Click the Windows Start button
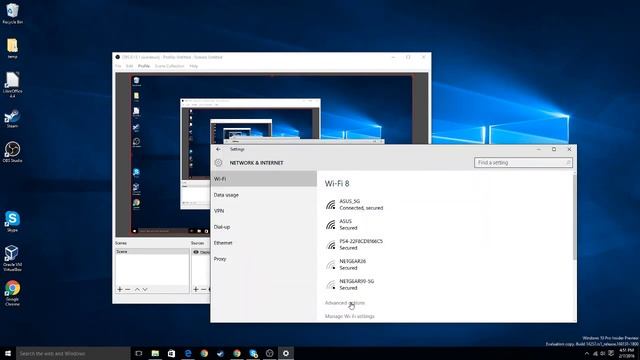This screenshot has width=640, height=360. click(8, 353)
